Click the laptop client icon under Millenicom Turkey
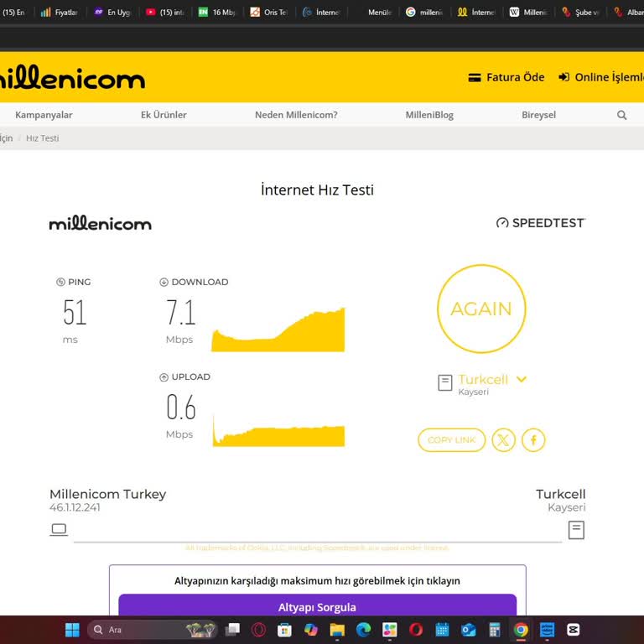Screen dimensions: 644x644 click(x=59, y=530)
